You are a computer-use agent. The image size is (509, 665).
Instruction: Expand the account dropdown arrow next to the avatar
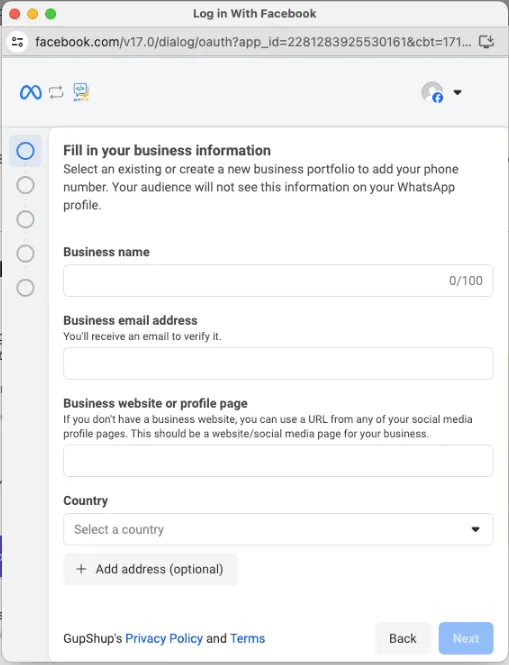pos(457,92)
